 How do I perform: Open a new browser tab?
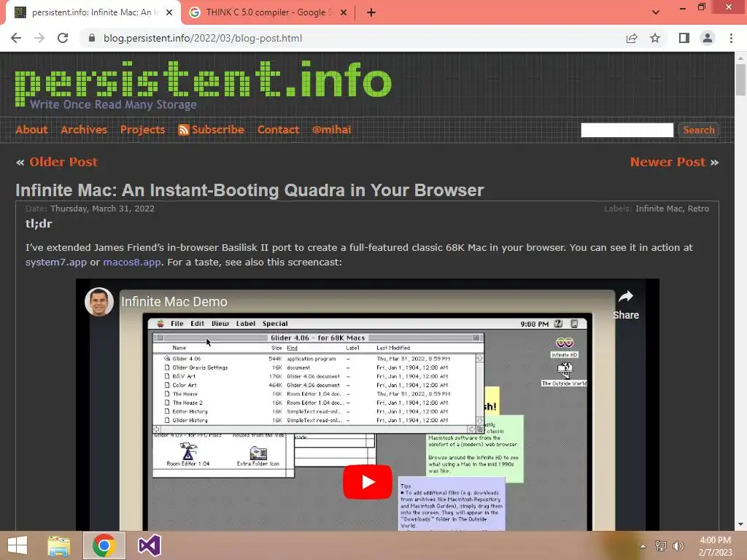click(x=371, y=12)
